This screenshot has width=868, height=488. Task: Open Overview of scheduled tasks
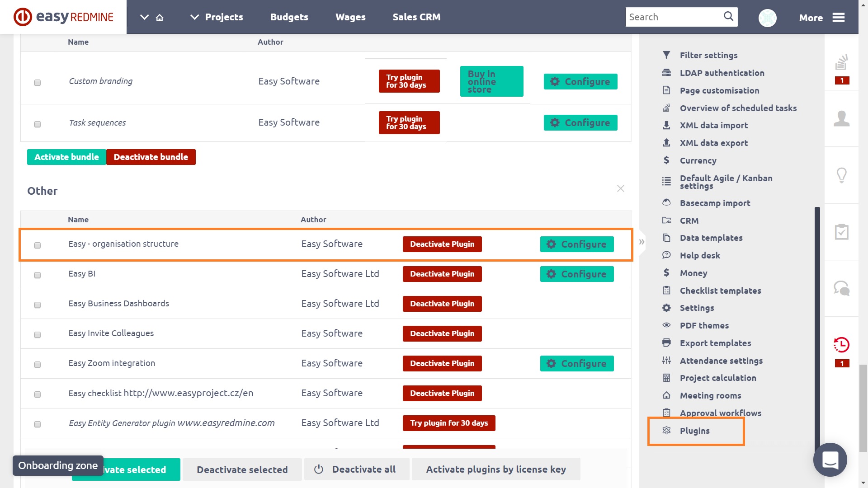click(x=738, y=108)
